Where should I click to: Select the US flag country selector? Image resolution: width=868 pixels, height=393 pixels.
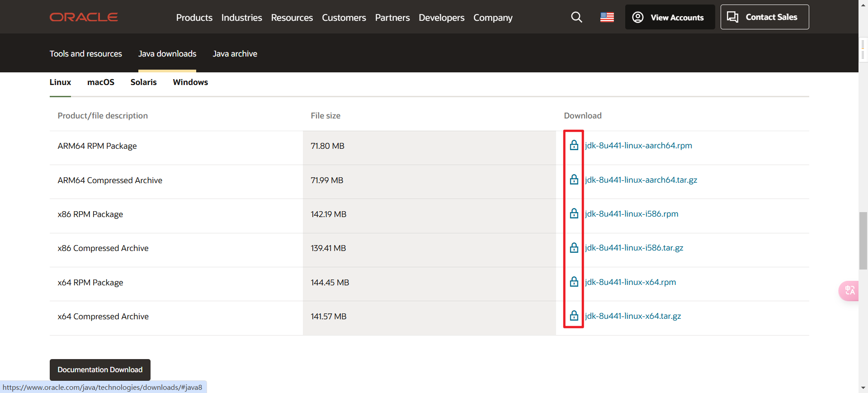tap(607, 17)
